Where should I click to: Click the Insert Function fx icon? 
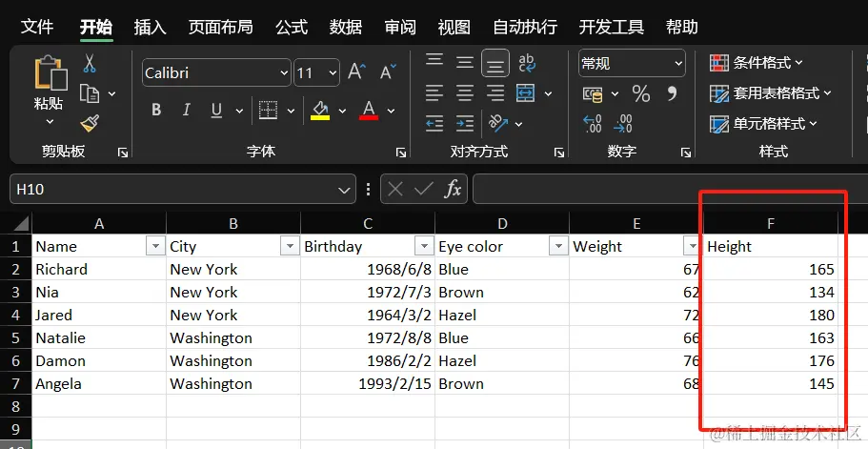coord(453,190)
